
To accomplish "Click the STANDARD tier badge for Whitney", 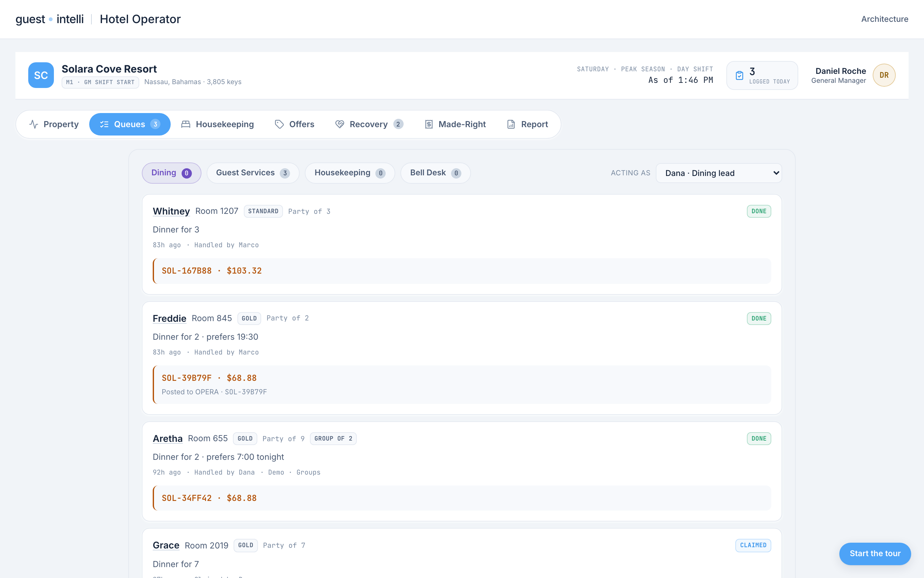I will pyautogui.click(x=263, y=211).
